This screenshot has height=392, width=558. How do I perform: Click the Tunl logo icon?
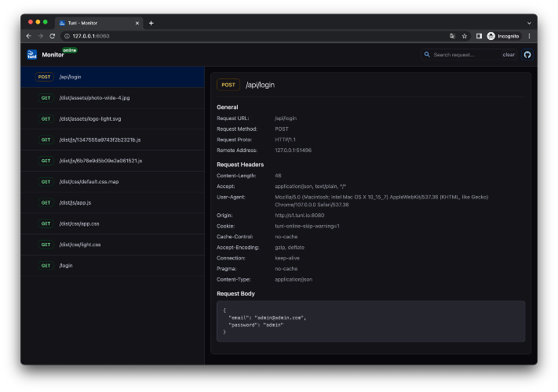(31, 54)
